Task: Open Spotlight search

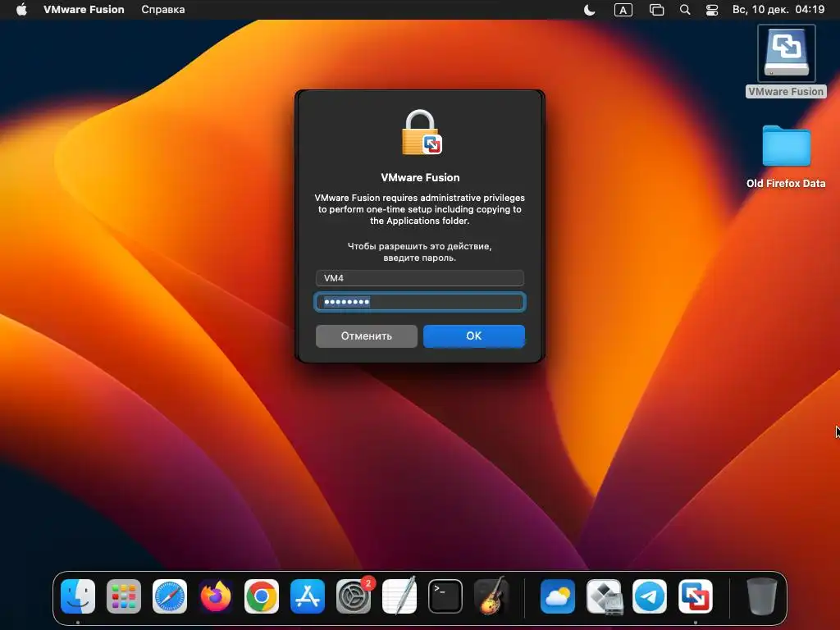Action: coord(685,10)
